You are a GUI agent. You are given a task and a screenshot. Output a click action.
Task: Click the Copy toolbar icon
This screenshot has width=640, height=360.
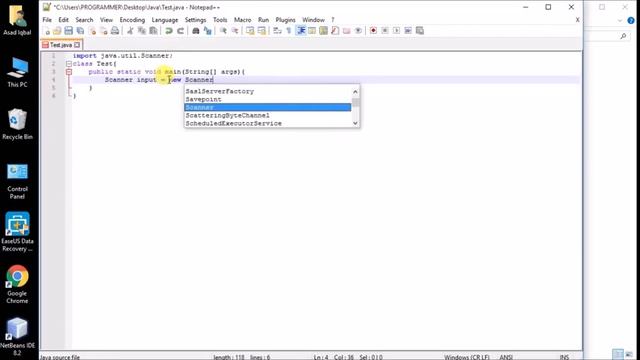(142, 31)
